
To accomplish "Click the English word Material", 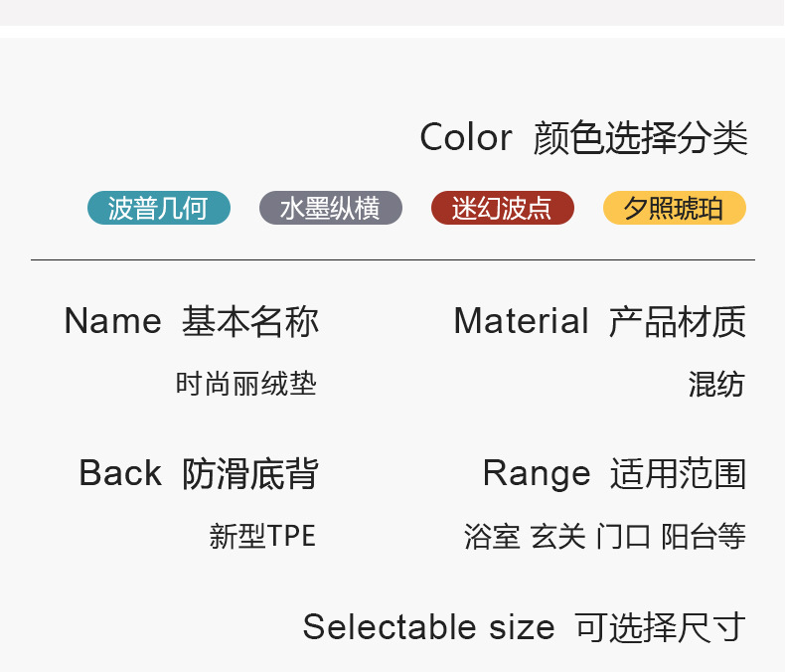I will coord(522,321).
